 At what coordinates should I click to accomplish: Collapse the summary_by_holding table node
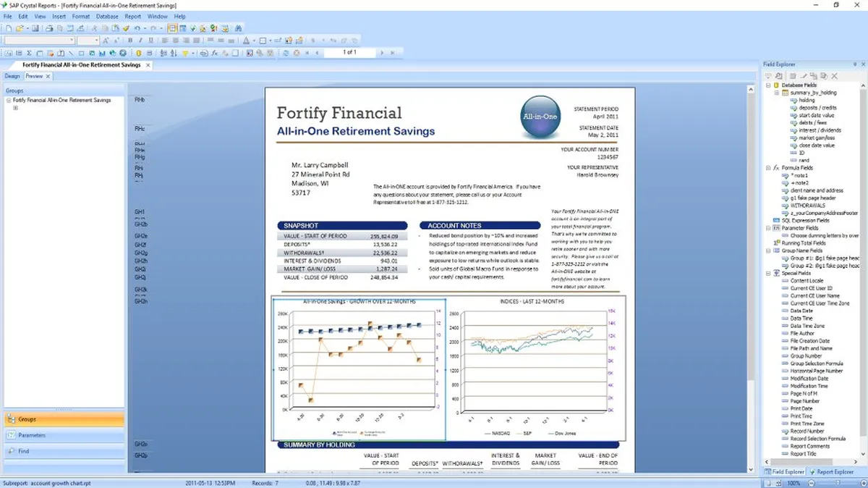point(777,93)
